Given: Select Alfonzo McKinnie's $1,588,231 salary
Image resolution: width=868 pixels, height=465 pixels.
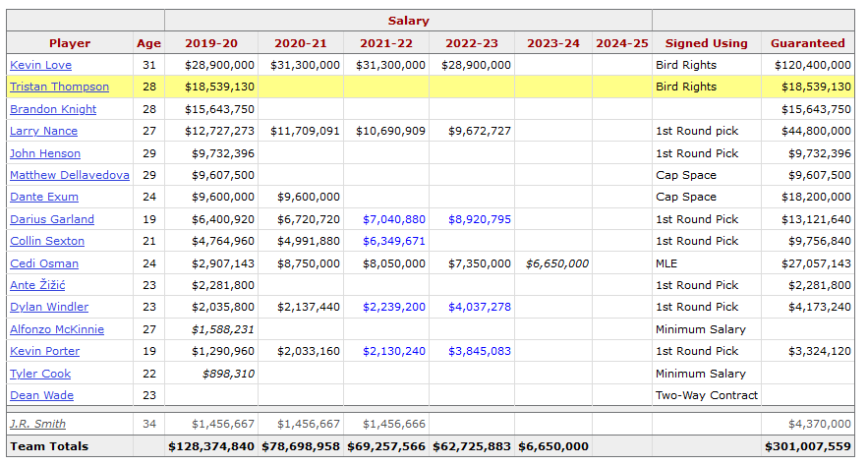Looking at the screenshot, I should (223, 329).
